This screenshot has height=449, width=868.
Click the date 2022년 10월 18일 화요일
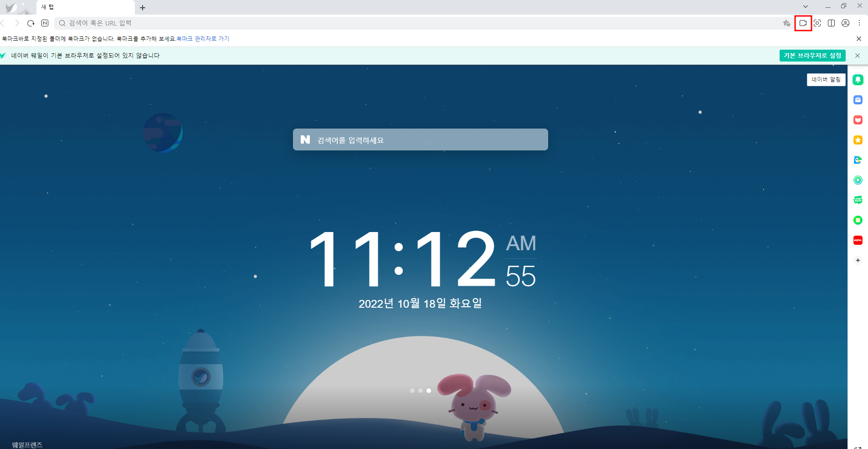(420, 304)
